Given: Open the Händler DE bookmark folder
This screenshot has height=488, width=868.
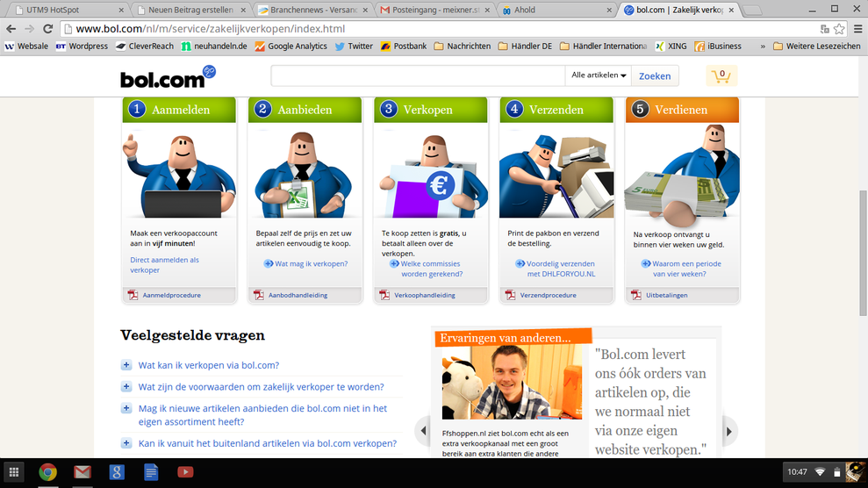Looking at the screenshot, I should click(525, 47).
